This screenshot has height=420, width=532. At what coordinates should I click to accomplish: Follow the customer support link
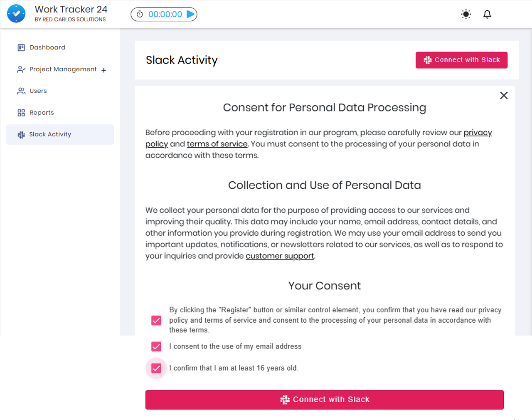(280, 256)
